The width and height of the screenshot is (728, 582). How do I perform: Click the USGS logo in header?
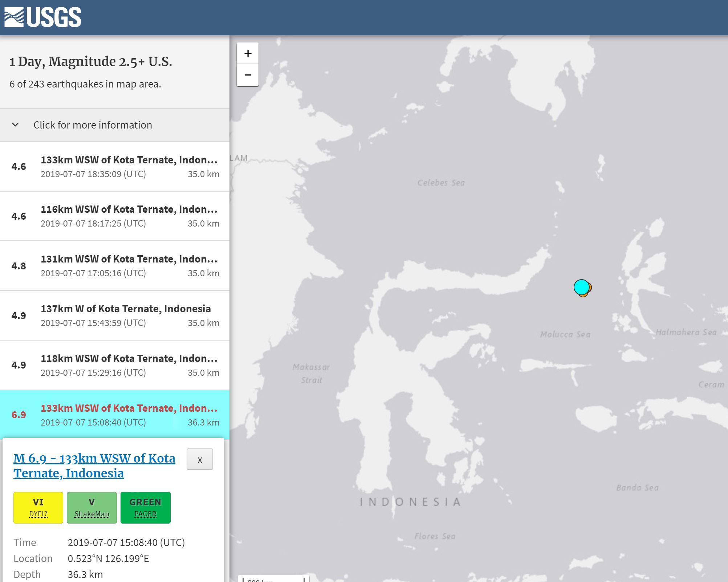coord(43,17)
